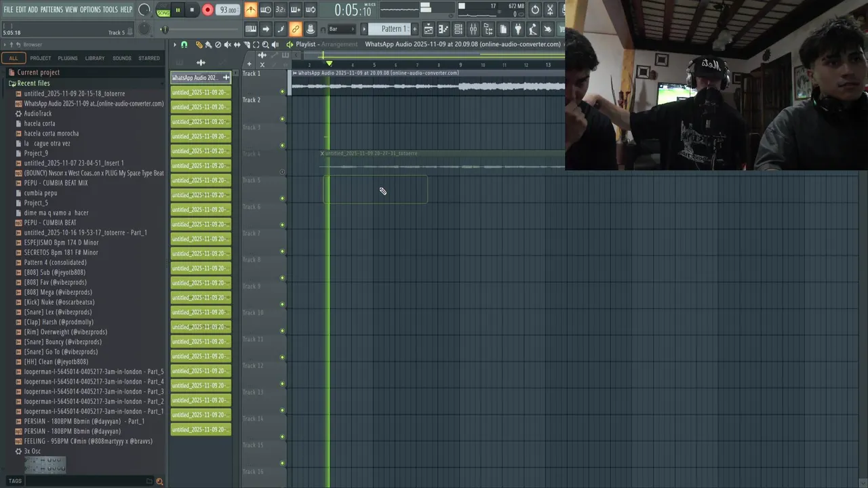Click the playlist timeline playhead marker
The image size is (868, 488).
click(x=329, y=64)
